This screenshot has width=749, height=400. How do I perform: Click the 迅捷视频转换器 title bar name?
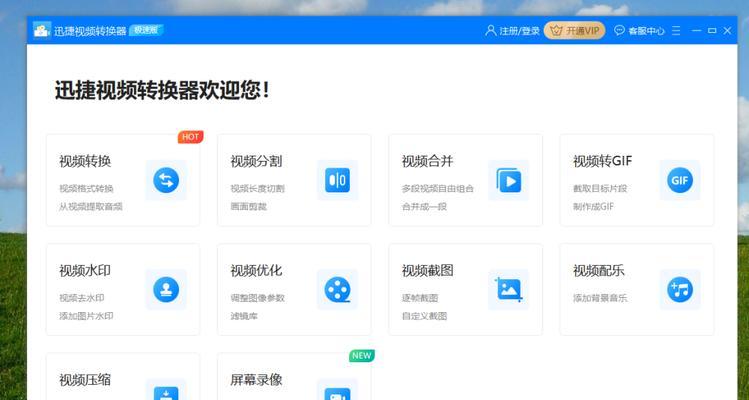(90, 31)
